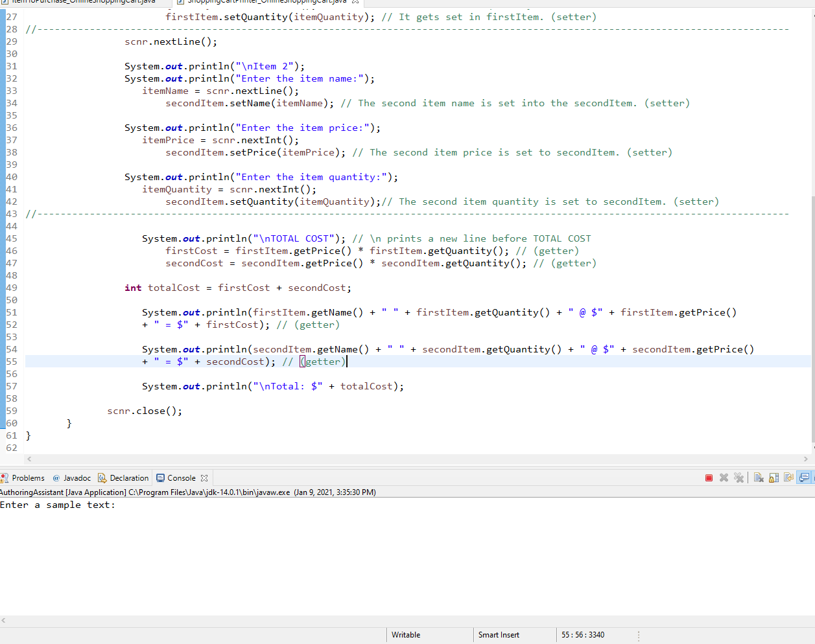
Task: Remove the current launch from Console
Action: (724, 477)
